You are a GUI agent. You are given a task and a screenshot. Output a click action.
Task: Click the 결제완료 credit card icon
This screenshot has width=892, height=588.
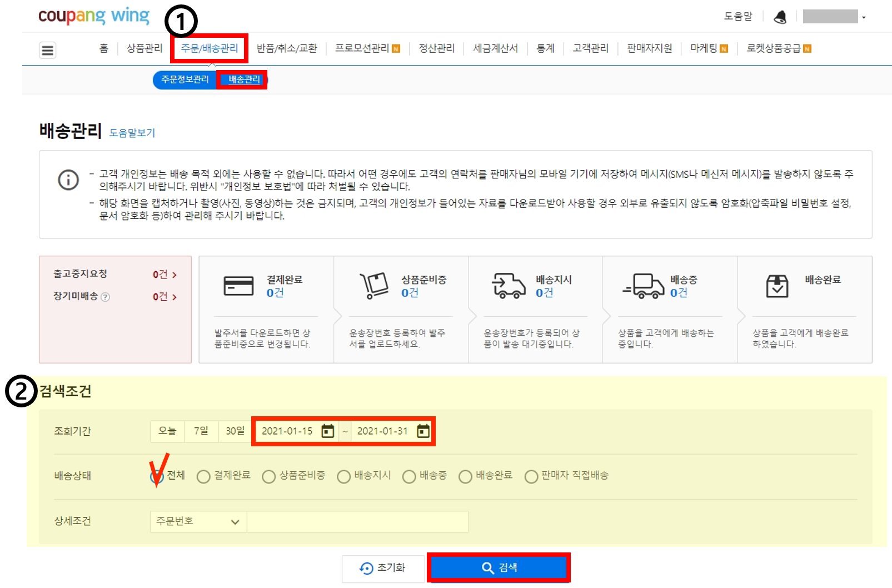[x=238, y=285]
